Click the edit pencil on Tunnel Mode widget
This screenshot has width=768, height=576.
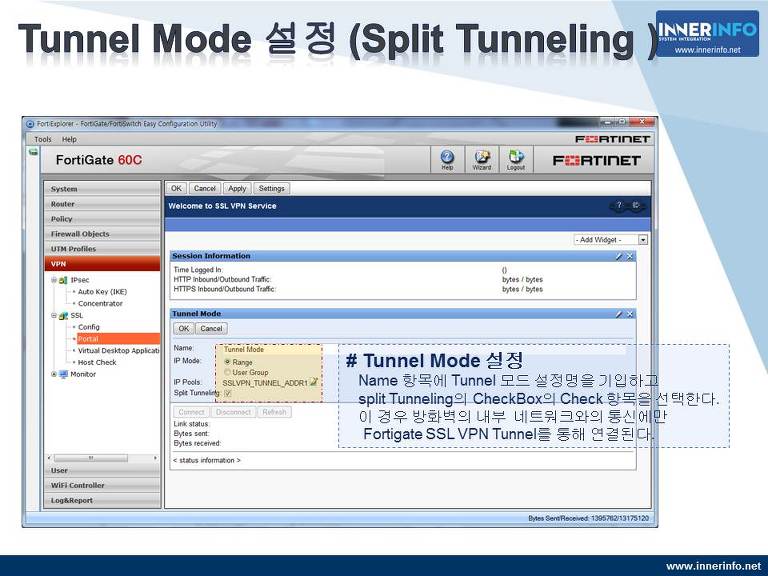point(619,314)
